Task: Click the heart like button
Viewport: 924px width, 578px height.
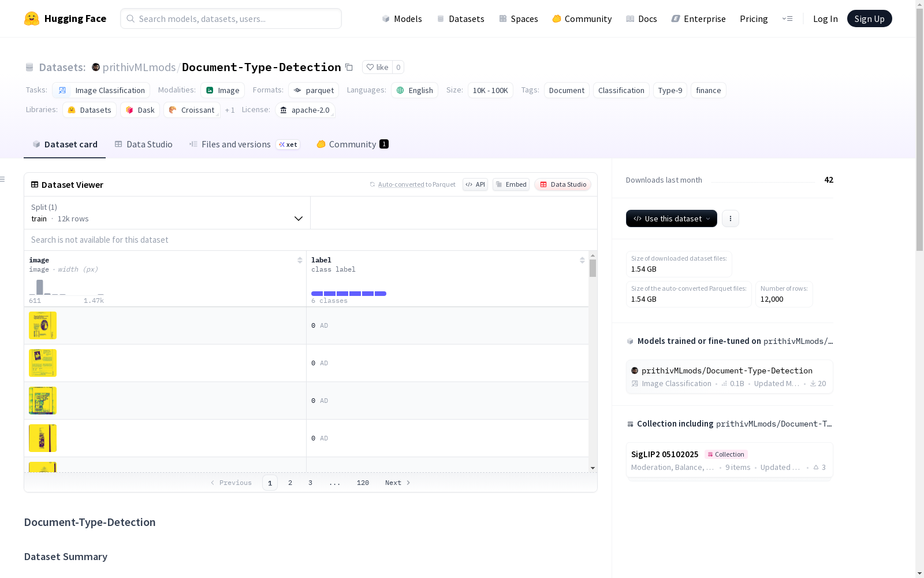Action: click(377, 67)
